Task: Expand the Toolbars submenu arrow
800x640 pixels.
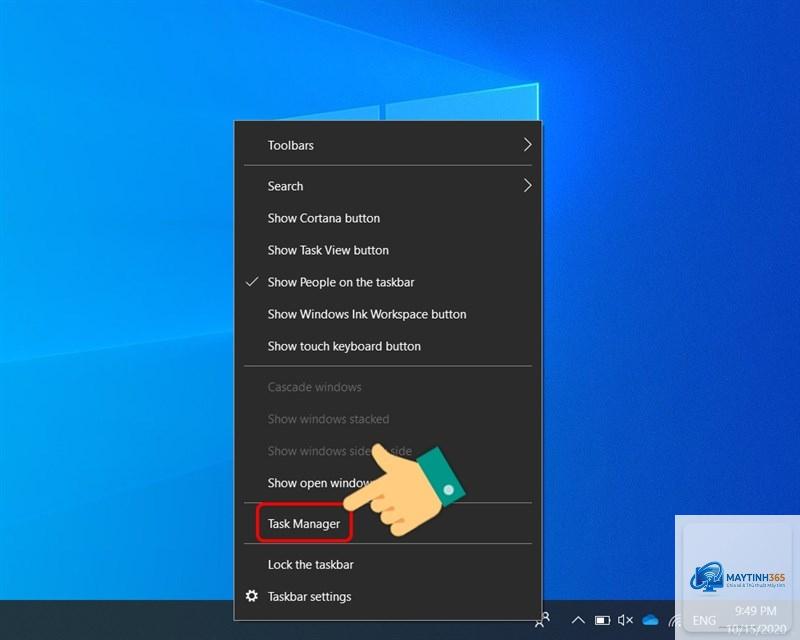Action: click(x=528, y=145)
